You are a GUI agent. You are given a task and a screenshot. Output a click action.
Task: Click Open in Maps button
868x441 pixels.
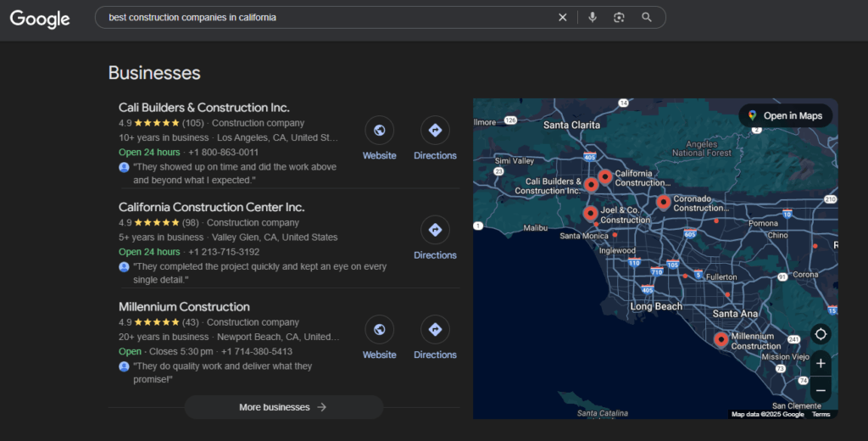786,116
